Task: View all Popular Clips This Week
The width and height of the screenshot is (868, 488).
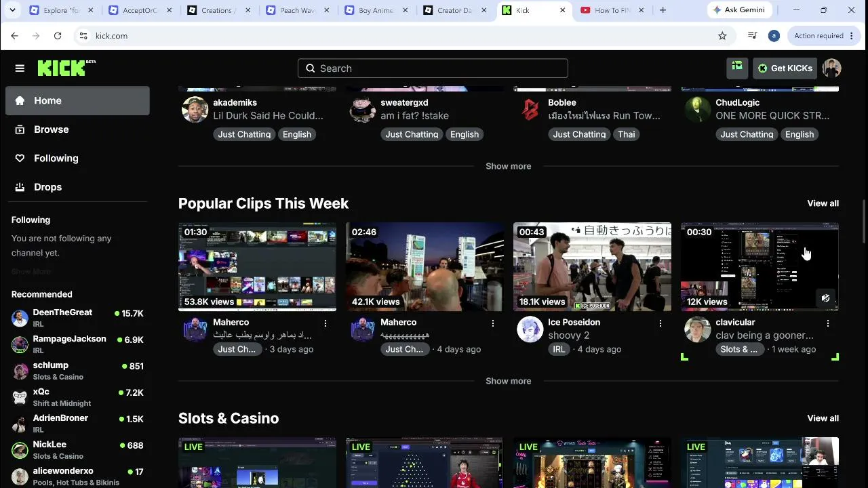Action: point(823,203)
